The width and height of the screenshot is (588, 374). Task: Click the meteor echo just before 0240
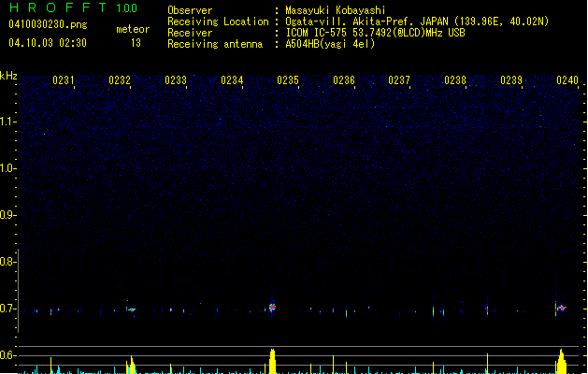point(561,308)
